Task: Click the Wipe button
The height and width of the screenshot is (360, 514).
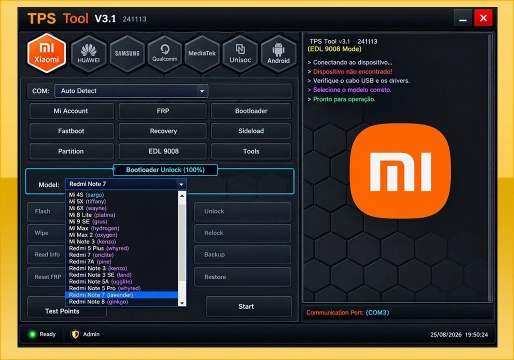Action: (46, 233)
